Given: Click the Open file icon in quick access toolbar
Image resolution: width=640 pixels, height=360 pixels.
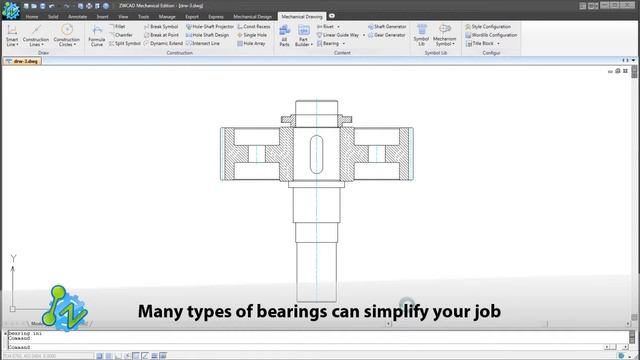Looking at the screenshot, I should pos(34,6).
